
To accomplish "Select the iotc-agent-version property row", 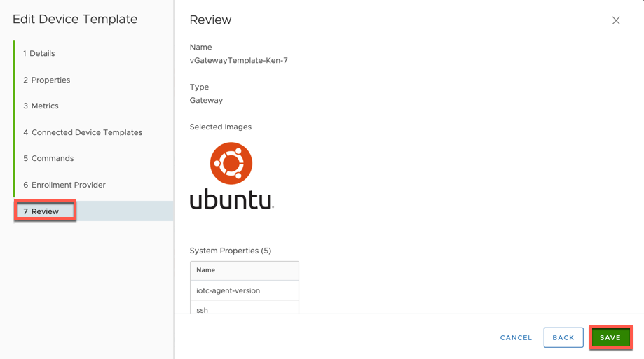I will pyautogui.click(x=245, y=290).
